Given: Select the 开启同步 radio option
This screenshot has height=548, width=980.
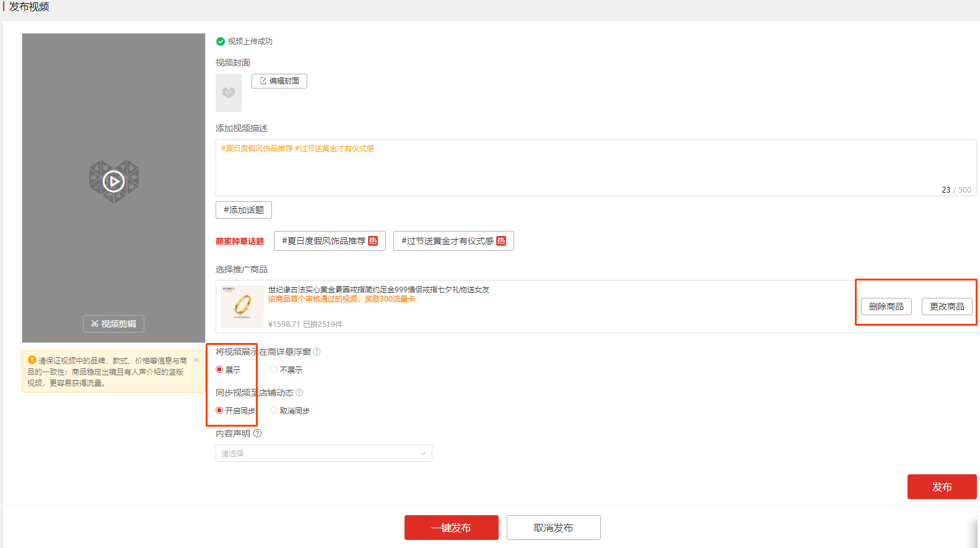Looking at the screenshot, I should coord(219,411).
